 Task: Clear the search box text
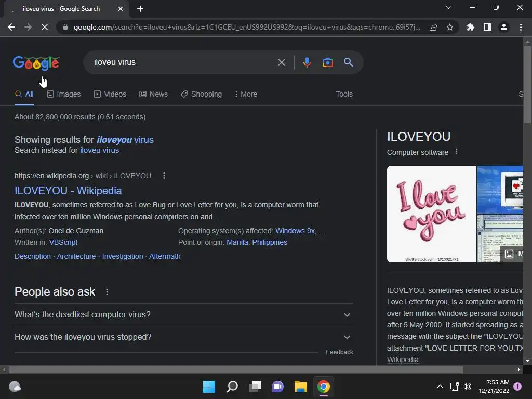281,62
